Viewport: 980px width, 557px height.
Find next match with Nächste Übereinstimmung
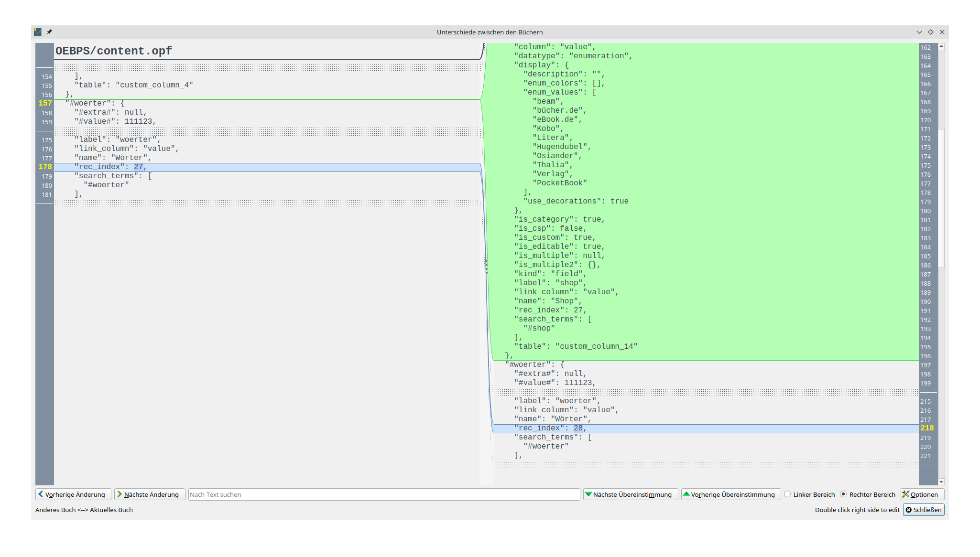click(x=630, y=494)
